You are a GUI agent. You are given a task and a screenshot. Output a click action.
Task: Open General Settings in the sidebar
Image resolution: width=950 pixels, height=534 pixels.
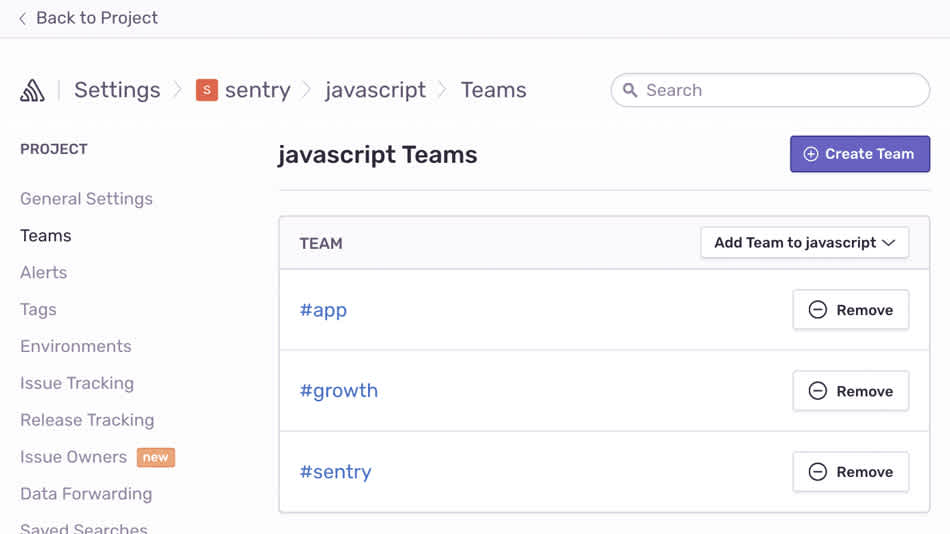point(86,199)
